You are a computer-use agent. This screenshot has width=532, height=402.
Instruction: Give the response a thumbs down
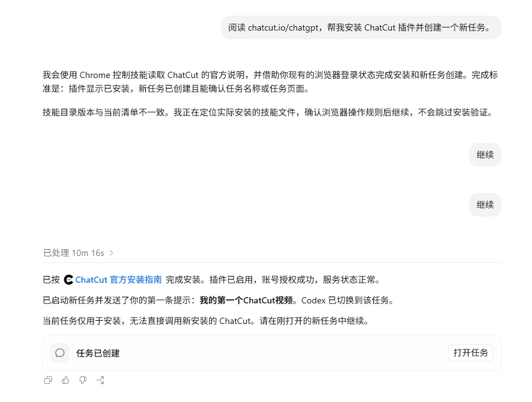click(83, 380)
